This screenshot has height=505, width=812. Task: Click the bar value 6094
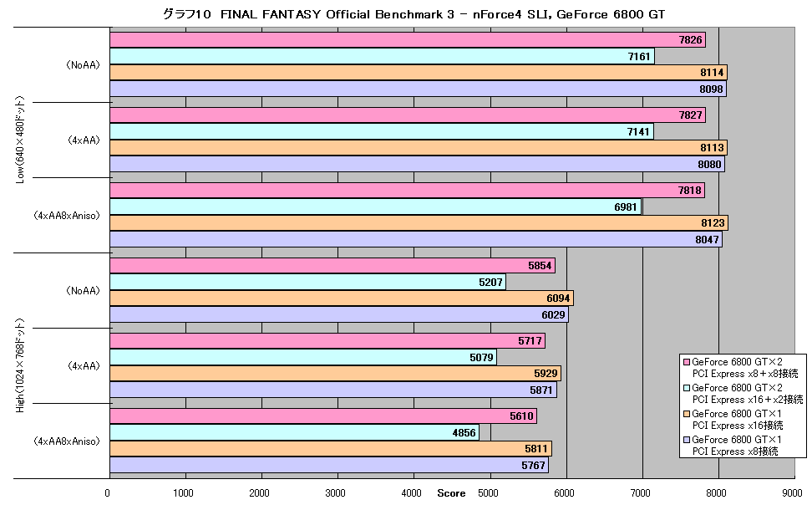coord(558,298)
